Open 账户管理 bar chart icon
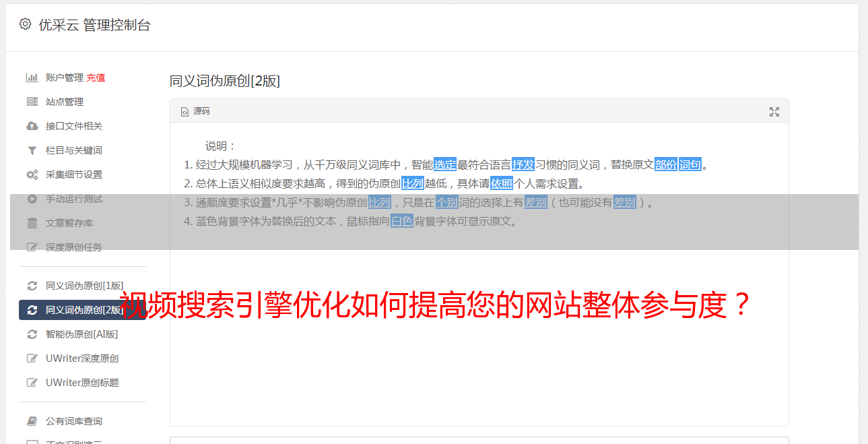The width and height of the screenshot is (868, 444). (x=32, y=77)
